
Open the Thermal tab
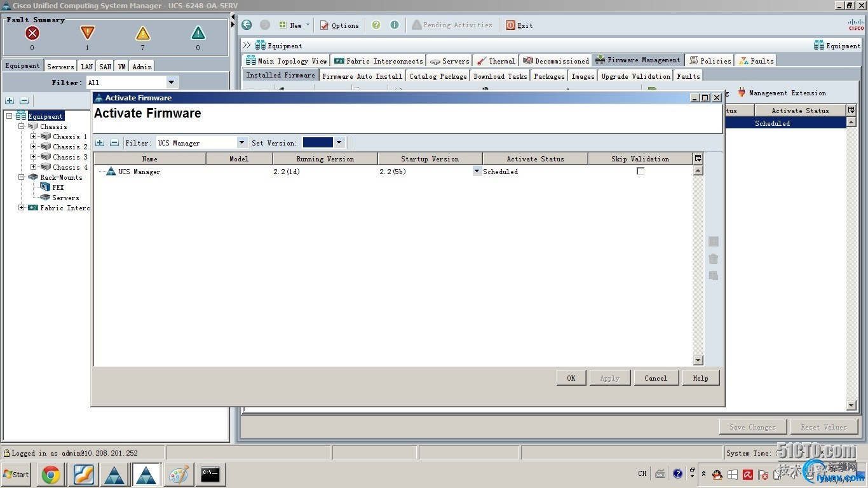[496, 61]
